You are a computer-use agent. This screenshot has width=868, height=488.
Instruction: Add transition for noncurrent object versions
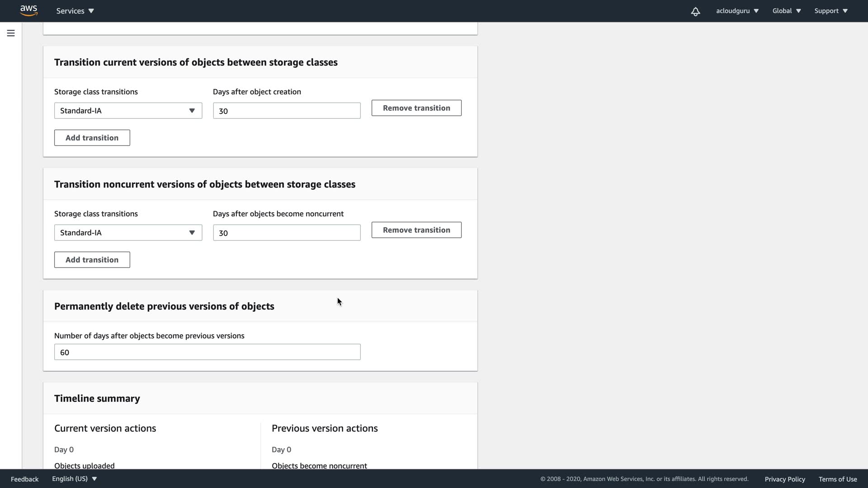[x=92, y=260]
